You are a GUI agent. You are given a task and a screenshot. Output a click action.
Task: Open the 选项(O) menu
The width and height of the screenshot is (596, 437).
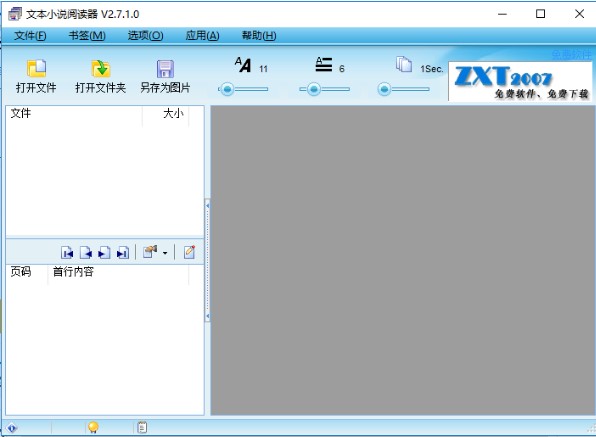(146, 36)
